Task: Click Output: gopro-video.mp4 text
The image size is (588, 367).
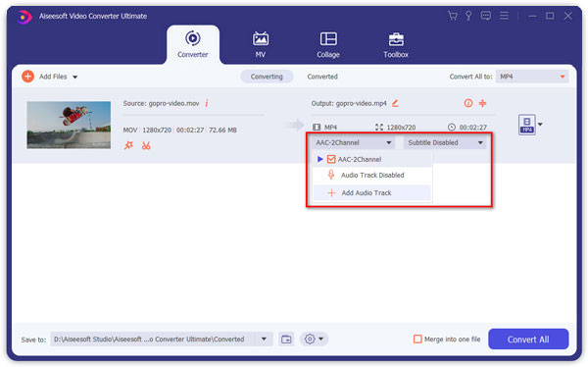Action: click(349, 103)
